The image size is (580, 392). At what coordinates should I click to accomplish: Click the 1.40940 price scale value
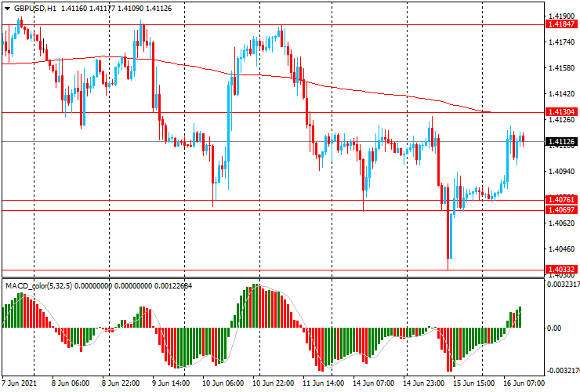pyautogui.click(x=562, y=172)
